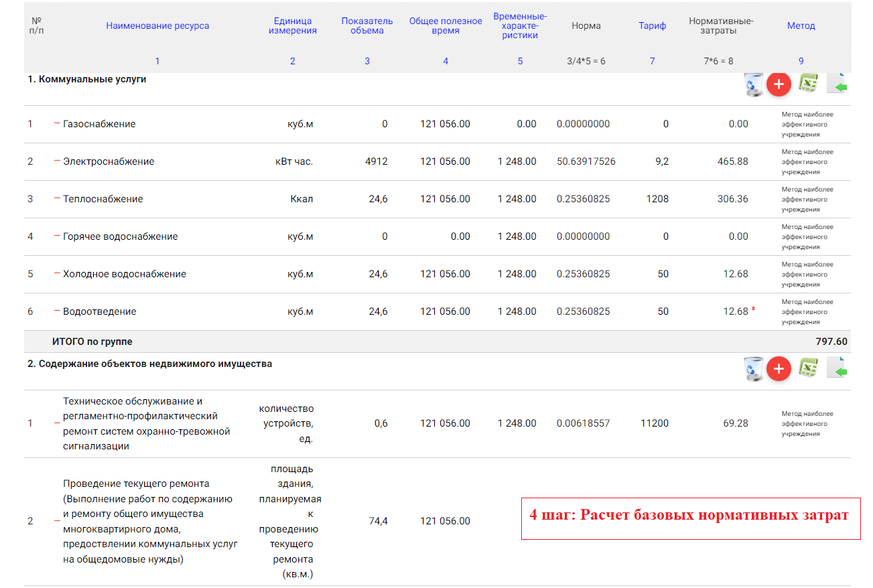Click trash icon in Содержание объектов group
This screenshot has width=873, height=588.
coord(753,369)
